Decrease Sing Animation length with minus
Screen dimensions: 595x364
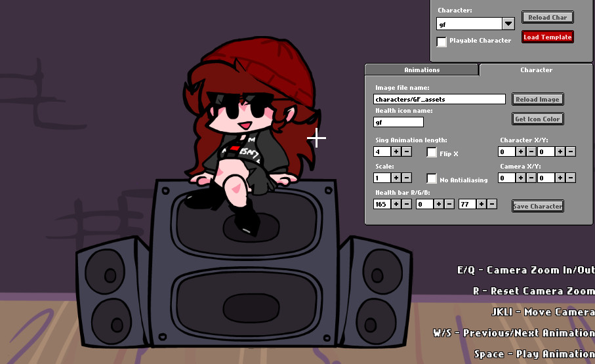[407, 152]
